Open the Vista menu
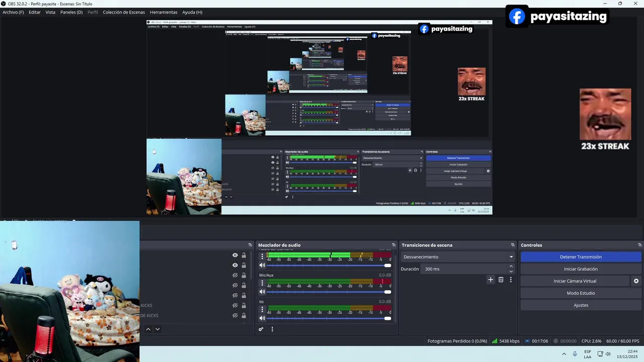Viewport: 644px width, 362px height. click(x=50, y=12)
